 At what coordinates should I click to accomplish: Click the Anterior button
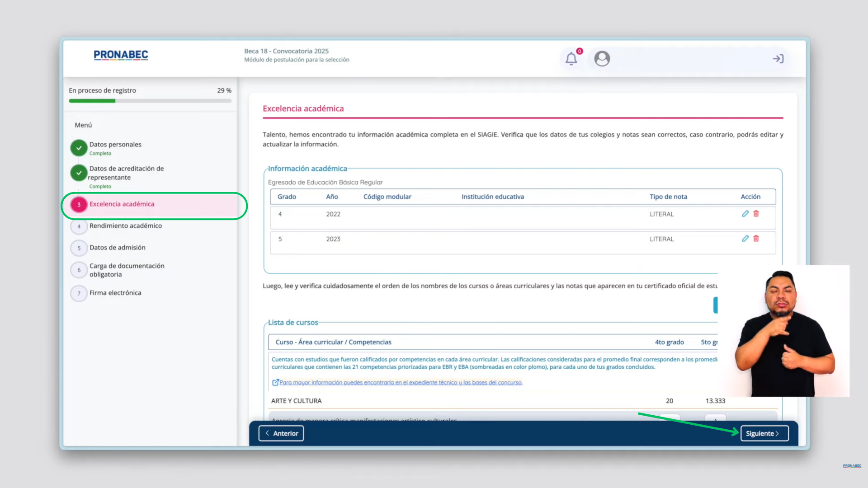pos(281,433)
